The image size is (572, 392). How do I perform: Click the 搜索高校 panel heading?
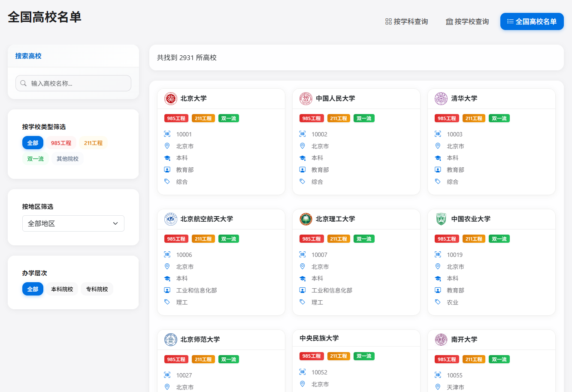point(28,56)
